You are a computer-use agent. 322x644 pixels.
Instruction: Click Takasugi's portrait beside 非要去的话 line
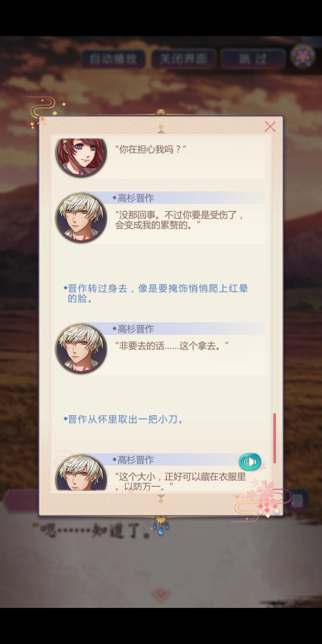click(x=81, y=349)
